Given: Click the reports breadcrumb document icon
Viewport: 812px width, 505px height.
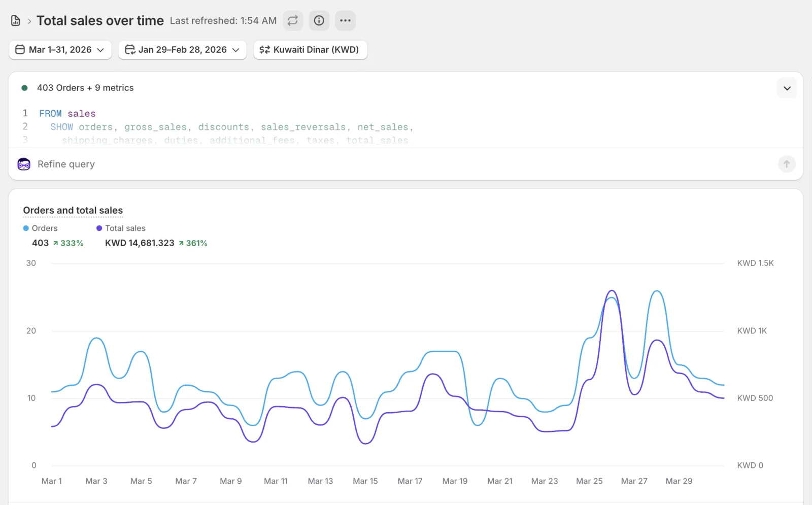Looking at the screenshot, I should [x=16, y=21].
